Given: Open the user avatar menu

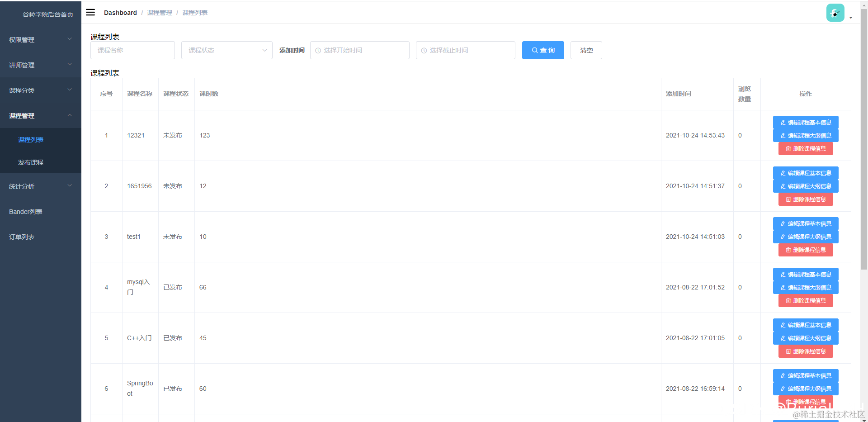Looking at the screenshot, I should (835, 13).
